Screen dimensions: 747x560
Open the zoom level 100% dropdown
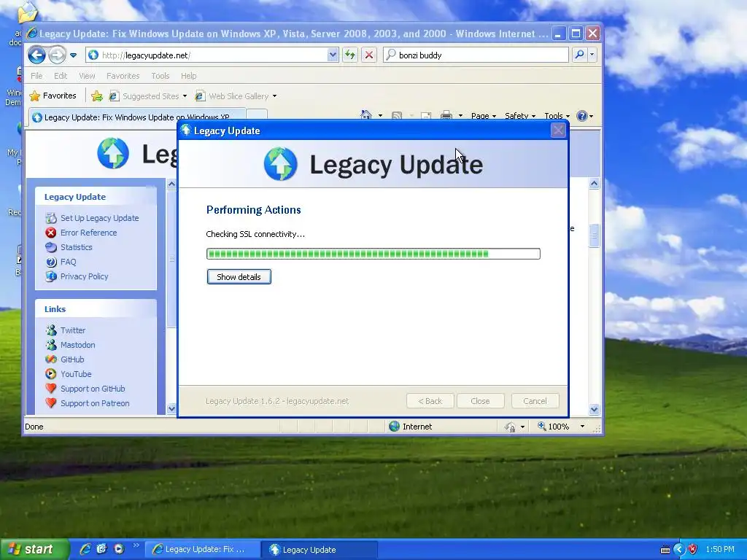click(581, 427)
